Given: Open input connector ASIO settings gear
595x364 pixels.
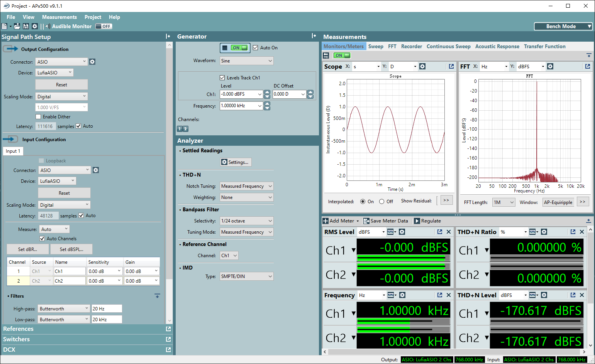Looking at the screenshot, I should coord(96,170).
